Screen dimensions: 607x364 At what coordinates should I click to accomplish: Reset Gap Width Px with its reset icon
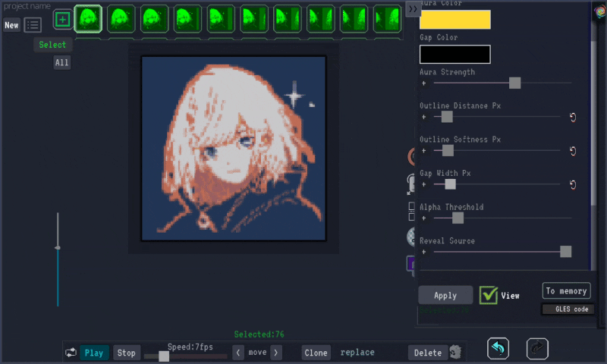(x=573, y=184)
